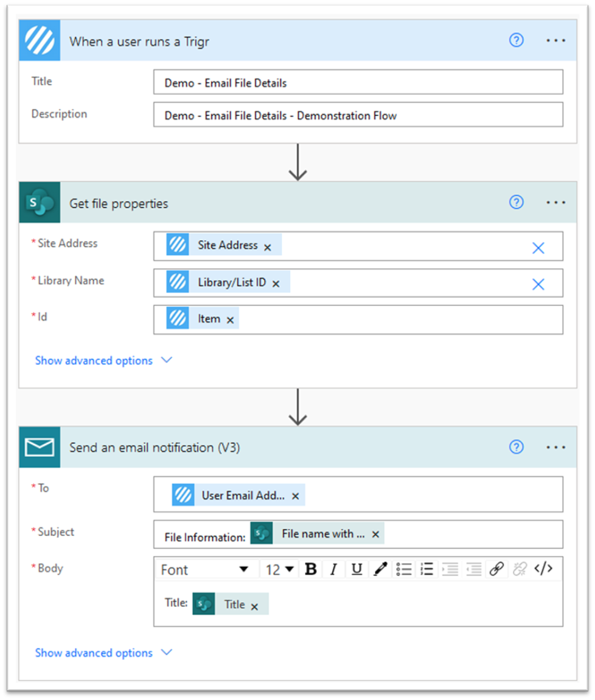Image resolution: width=595 pixels, height=700 pixels.
Task: Switch to code view in the Body editor
Action: click(x=543, y=569)
